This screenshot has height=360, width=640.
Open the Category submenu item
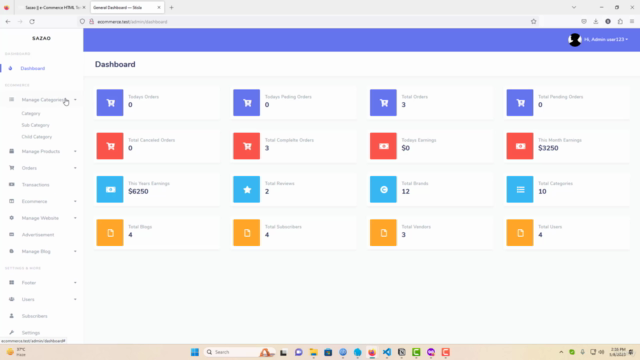tap(31, 113)
